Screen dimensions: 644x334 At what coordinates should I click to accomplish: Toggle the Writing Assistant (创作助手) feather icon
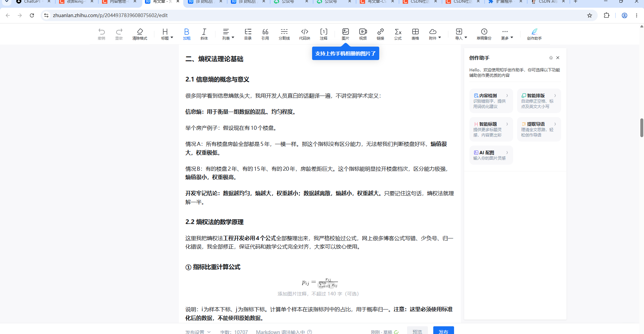coord(534,34)
